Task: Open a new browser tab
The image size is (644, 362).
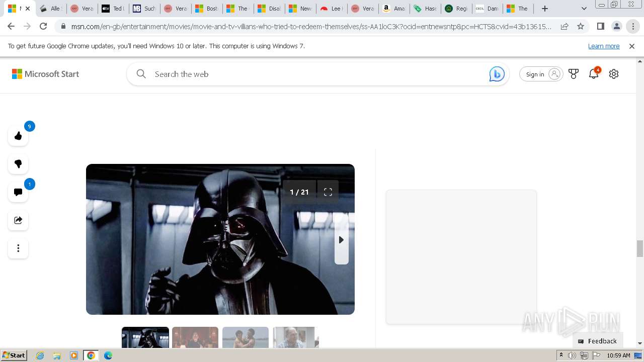Action: pyautogui.click(x=545, y=9)
